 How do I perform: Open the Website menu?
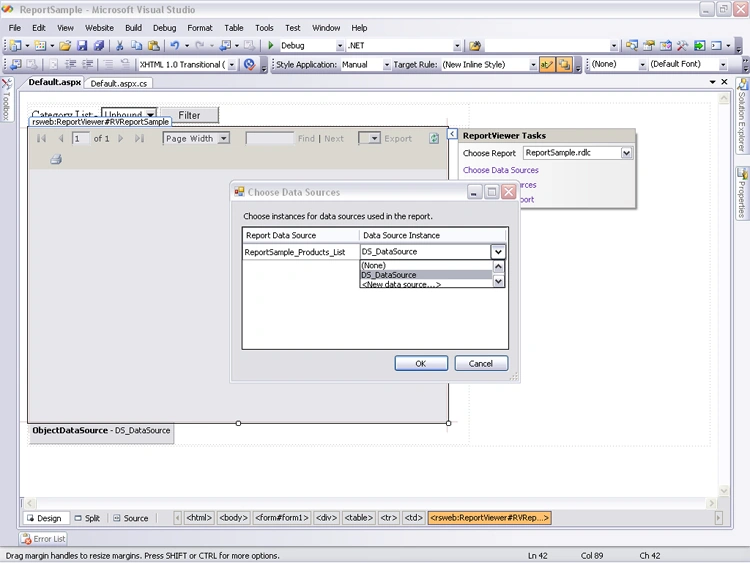[x=99, y=28]
